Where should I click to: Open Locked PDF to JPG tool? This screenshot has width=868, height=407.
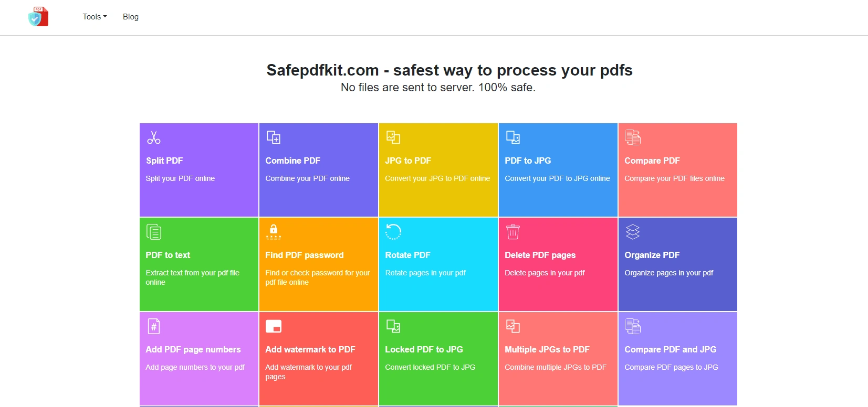tap(424, 349)
